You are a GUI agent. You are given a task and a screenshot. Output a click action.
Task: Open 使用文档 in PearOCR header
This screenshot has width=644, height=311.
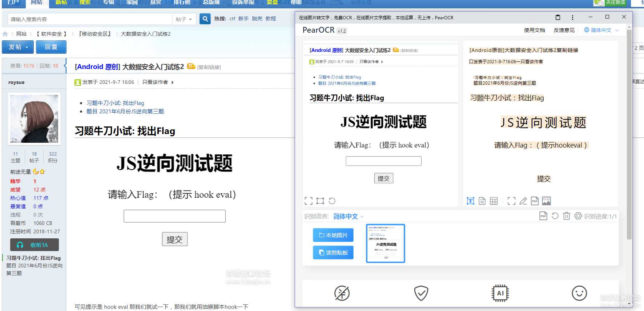(534, 30)
